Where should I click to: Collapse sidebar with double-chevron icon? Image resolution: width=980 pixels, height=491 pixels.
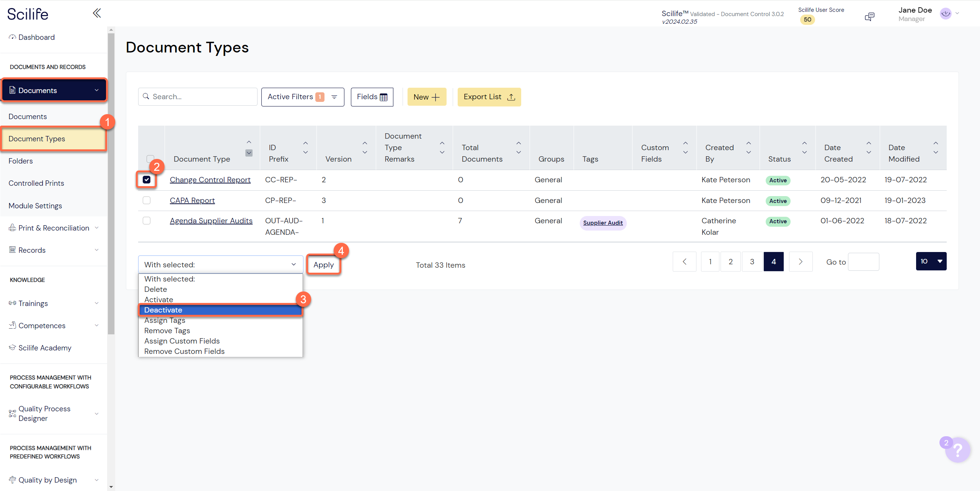[x=97, y=13]
